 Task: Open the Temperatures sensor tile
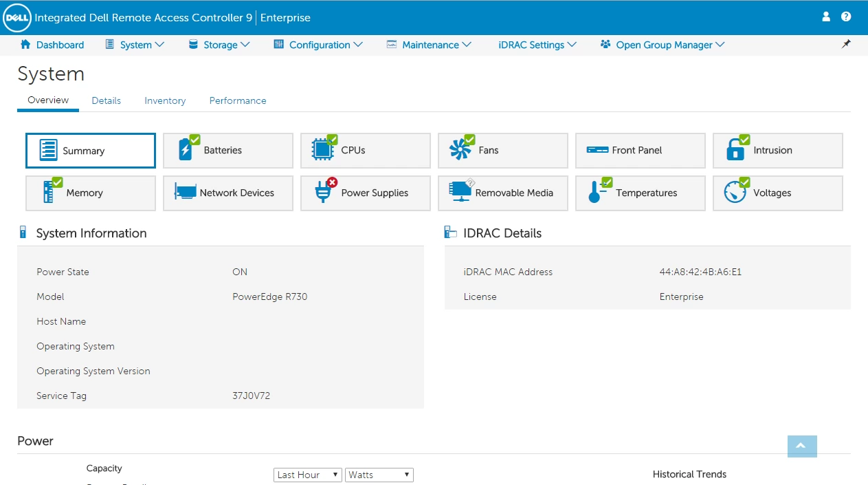[640, 193]
